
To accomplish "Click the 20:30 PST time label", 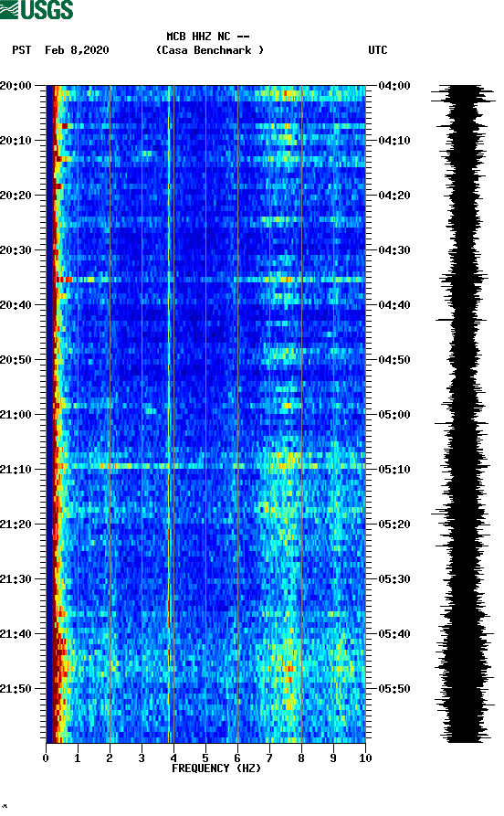I will (16, 249).
